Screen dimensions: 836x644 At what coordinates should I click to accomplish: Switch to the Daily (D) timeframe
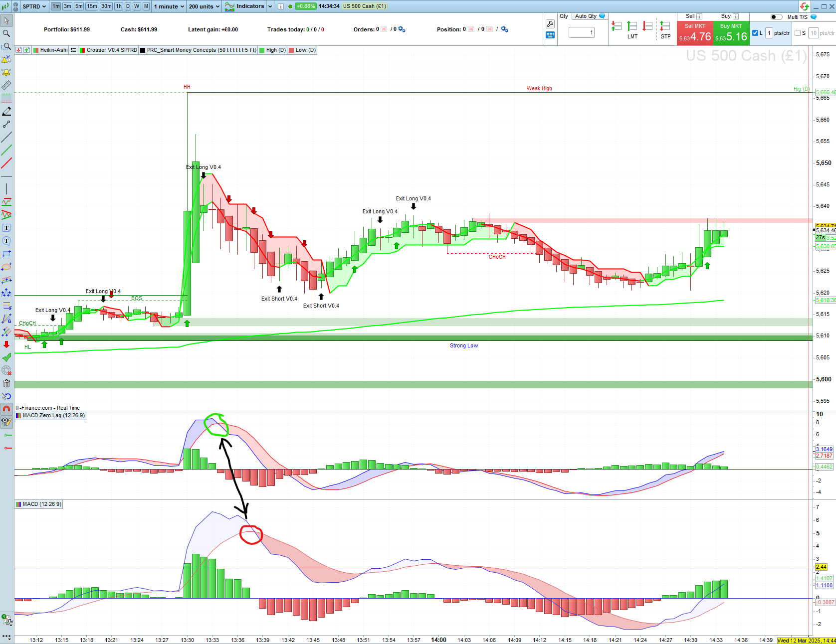pos(128,6)
